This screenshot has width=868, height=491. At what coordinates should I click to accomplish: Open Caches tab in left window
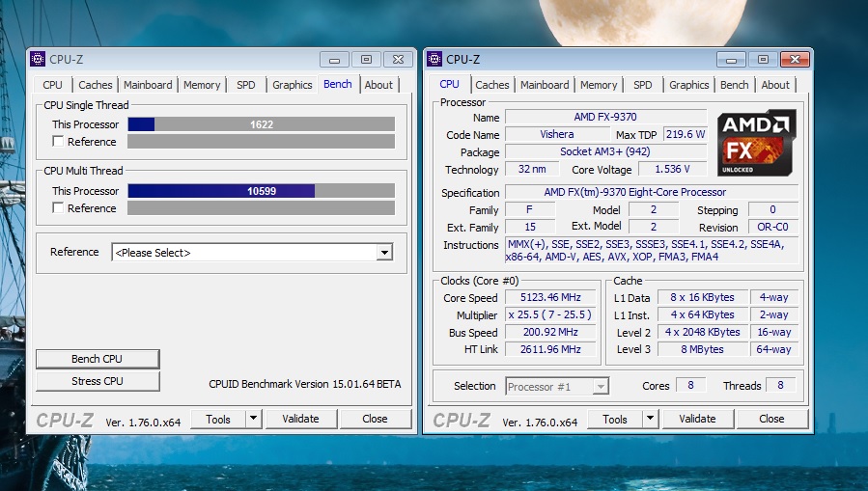tap(96, 85)
